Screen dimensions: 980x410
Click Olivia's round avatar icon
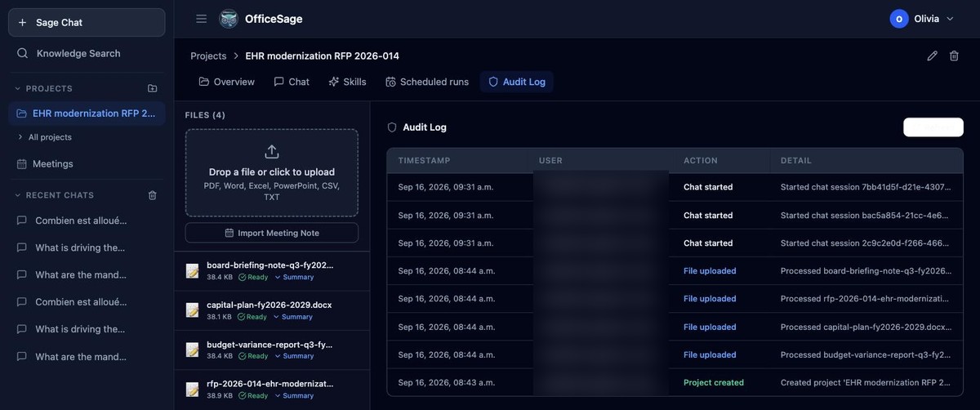coord(899,19)
